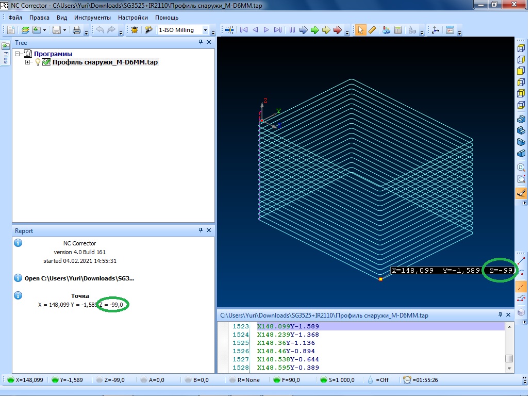532x399 pixels.
Task: Open the Инструменты menu
Action: 92,17
